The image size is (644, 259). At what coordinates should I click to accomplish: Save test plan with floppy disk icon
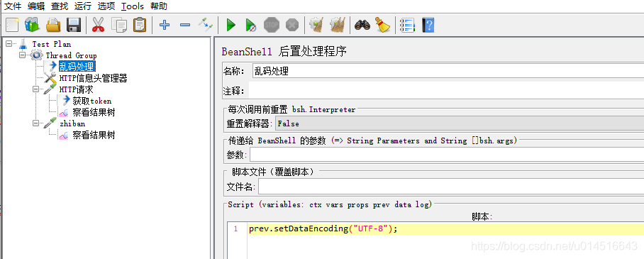pos(74,25)
